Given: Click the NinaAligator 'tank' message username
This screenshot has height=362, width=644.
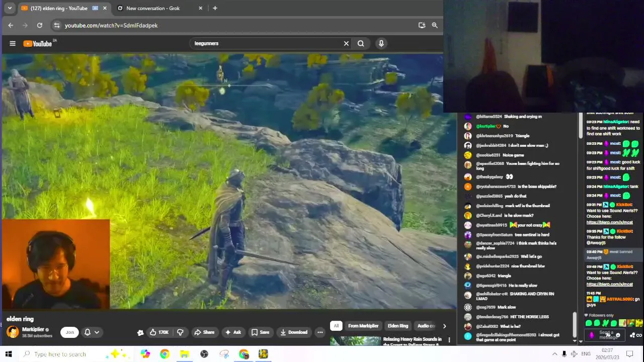Looking at the screenshot, I should click(x=615, y=187).
